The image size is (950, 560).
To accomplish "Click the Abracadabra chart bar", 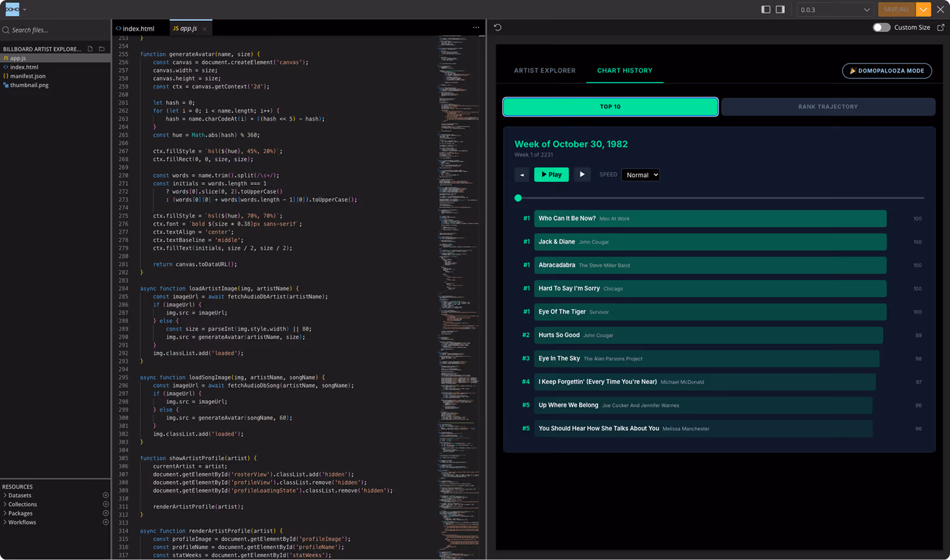I will [710, 265].
